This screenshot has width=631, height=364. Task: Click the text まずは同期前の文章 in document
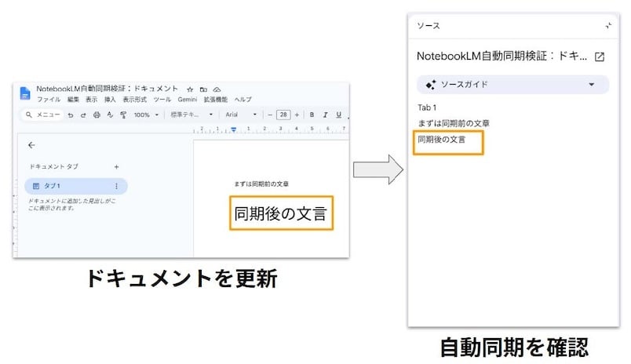(261, 184)
